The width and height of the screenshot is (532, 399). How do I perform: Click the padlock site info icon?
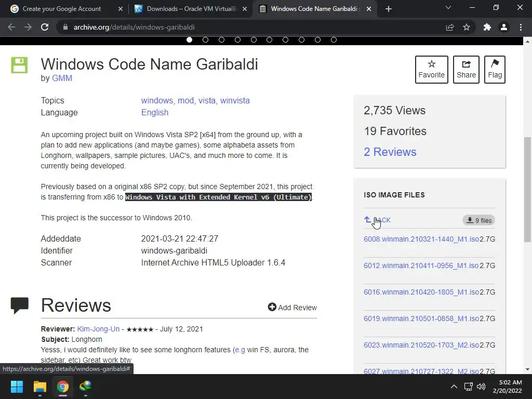pyautogui.click(x=65, y=27)
